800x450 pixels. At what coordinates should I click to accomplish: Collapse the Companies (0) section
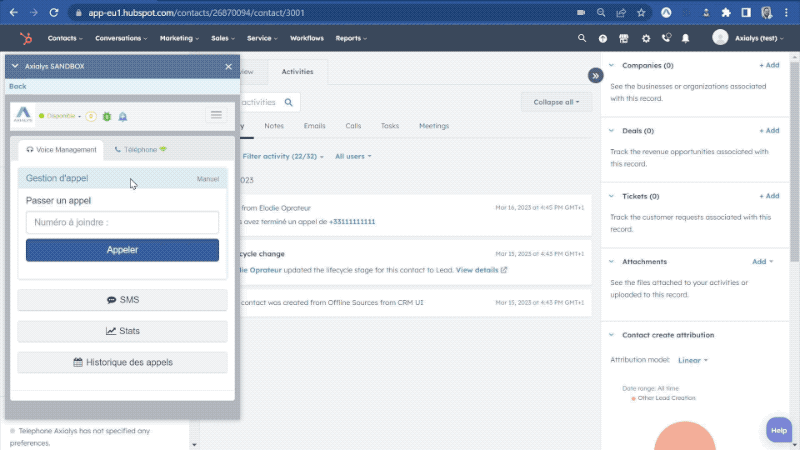pos(611,65)
